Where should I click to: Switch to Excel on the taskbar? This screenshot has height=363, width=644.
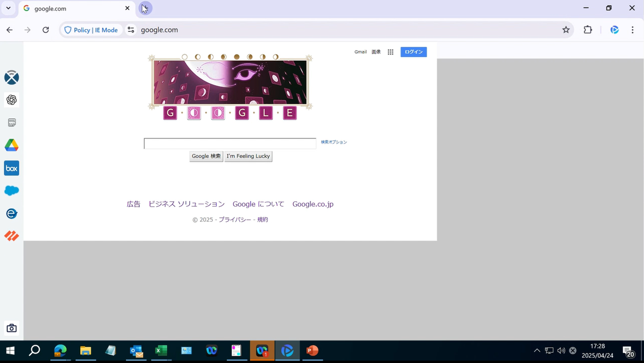[x=161, y=350]
